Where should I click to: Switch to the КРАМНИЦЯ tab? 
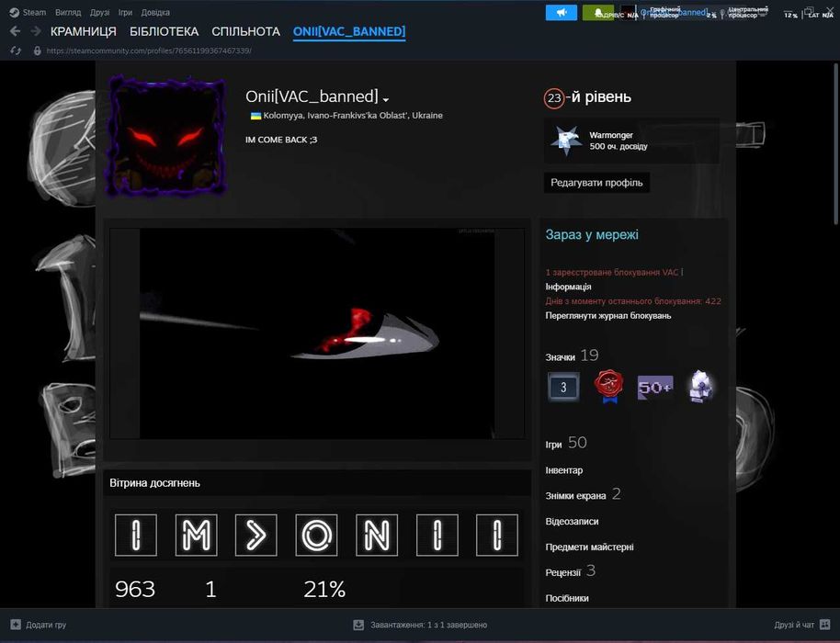(x=83, y=31)
